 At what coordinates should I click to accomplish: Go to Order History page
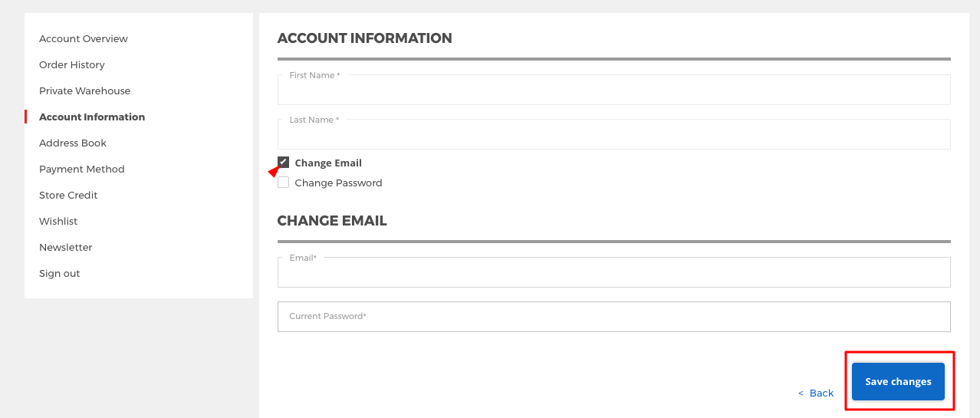[72, 64]
